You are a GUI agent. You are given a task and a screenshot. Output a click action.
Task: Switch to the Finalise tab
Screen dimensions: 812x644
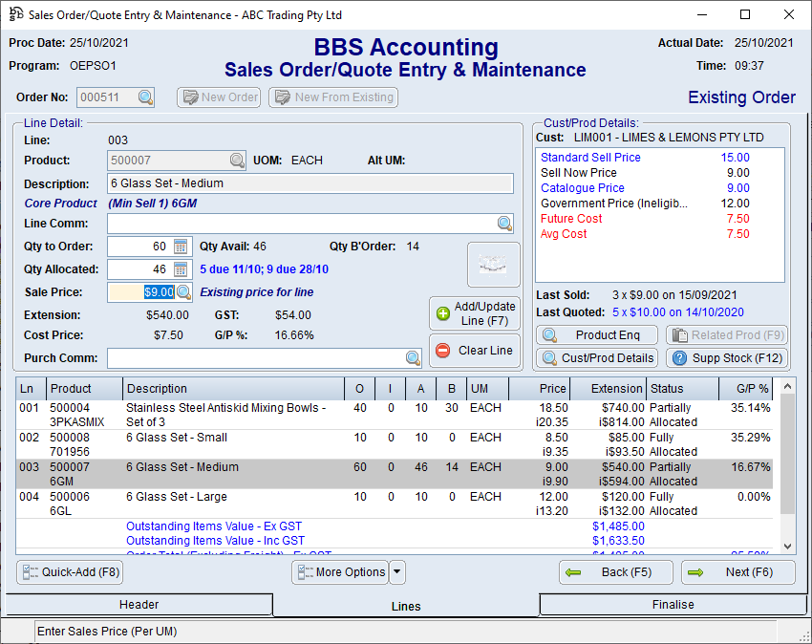[673, 604]
